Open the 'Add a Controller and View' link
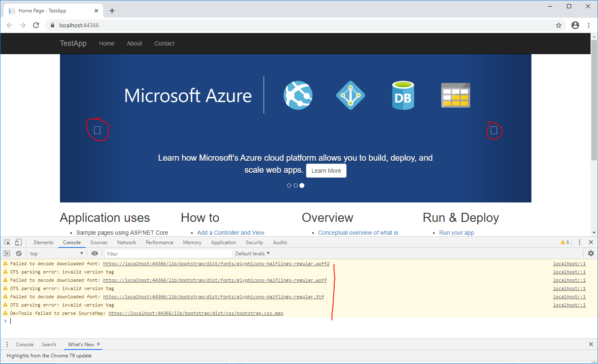This screenshot has height=364, width=598. [230, 233]
